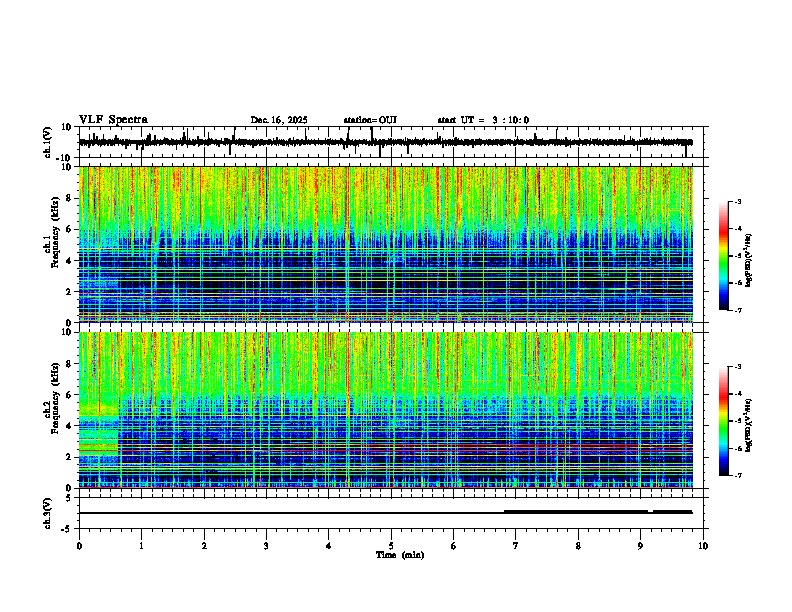Click the ch.1 color bar "-7" label

[737, 310]
